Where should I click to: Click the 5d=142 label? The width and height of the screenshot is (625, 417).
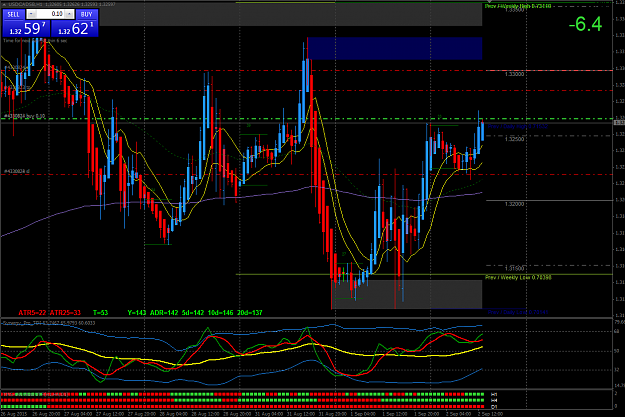[x=193, y=313]
